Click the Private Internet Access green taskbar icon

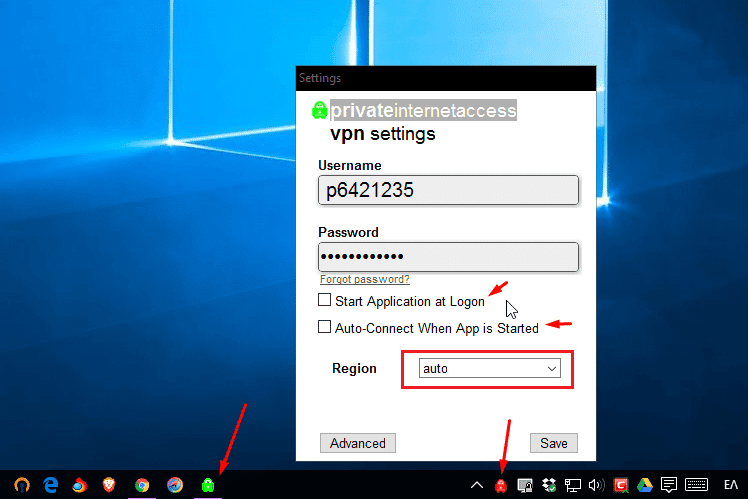208,485
